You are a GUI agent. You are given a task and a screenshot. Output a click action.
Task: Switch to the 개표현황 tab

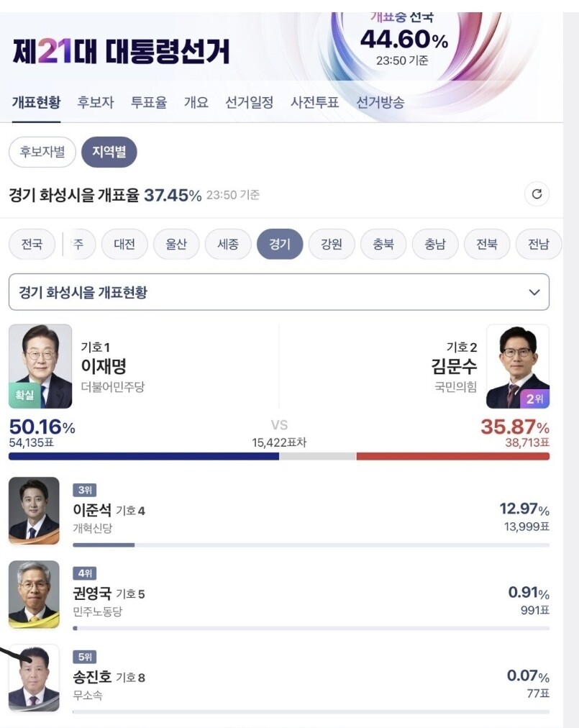[36, 102]
